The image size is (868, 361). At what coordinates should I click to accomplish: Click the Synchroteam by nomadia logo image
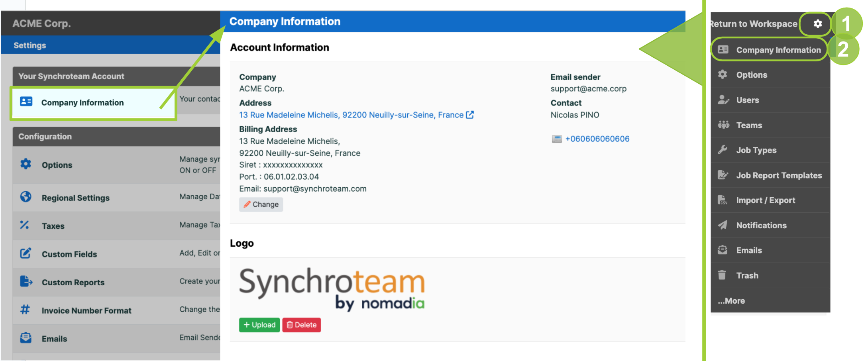[x=332, y=289]
